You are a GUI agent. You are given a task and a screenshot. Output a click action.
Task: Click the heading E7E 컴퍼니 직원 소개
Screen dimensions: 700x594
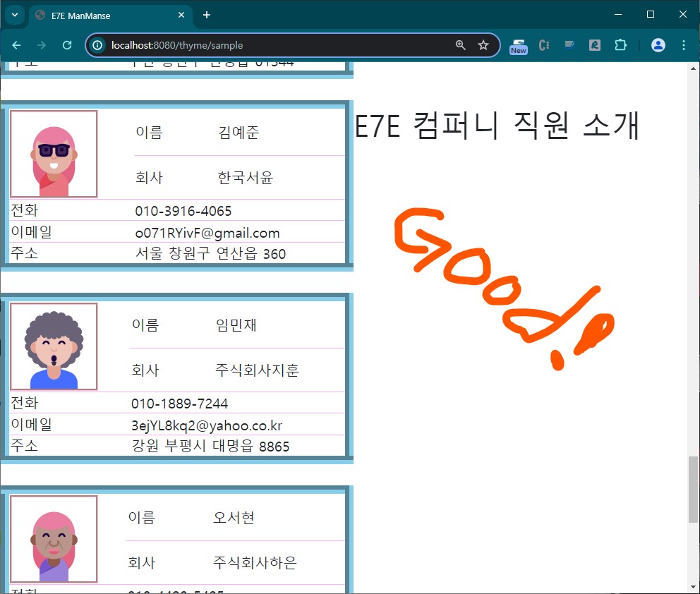497,126
